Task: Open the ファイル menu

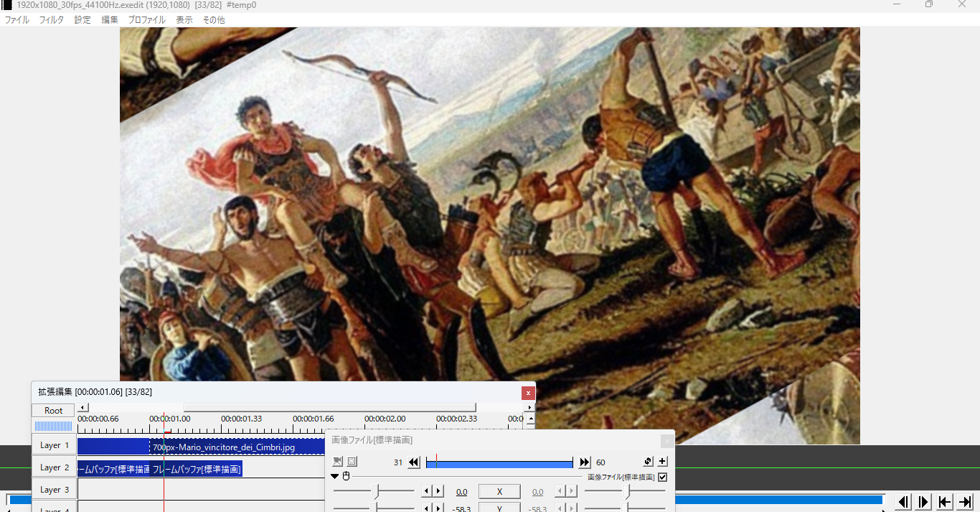Action: (17, 20)
